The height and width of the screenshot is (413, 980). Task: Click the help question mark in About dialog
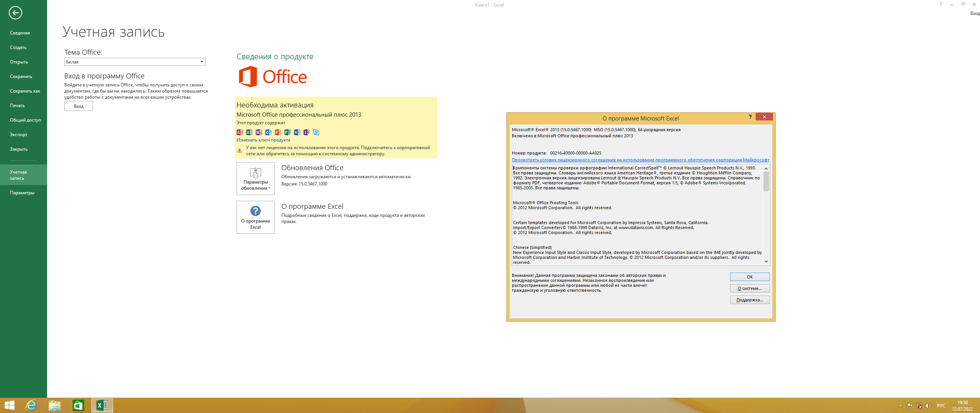tap(750, 117)
